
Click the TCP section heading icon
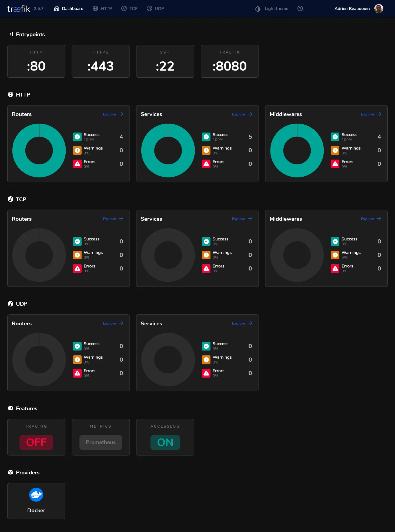pos(11,199)
